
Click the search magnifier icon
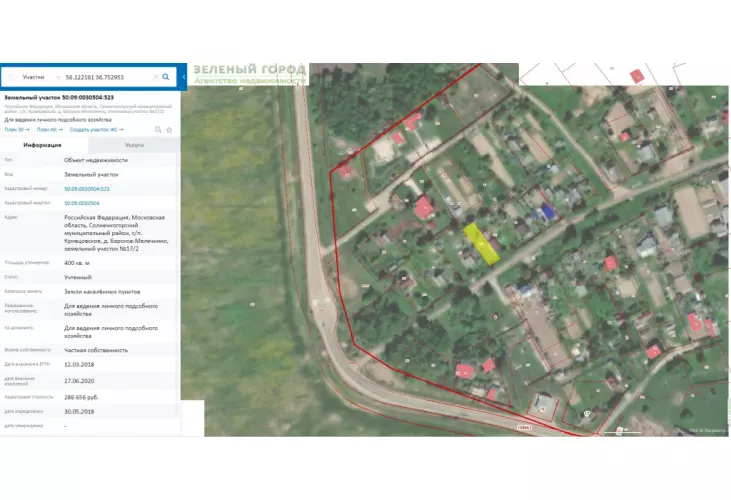click(x=166, y=76)
